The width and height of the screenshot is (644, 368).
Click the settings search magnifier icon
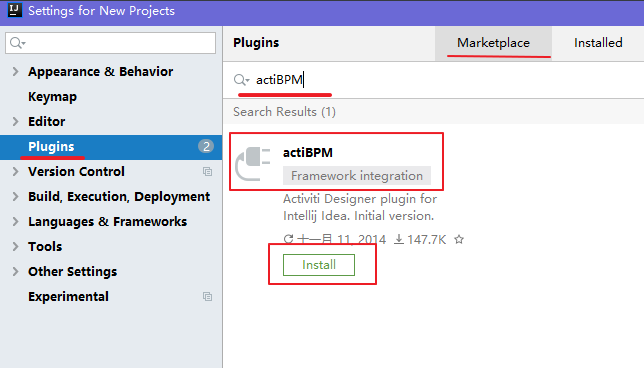pos(17,43)
